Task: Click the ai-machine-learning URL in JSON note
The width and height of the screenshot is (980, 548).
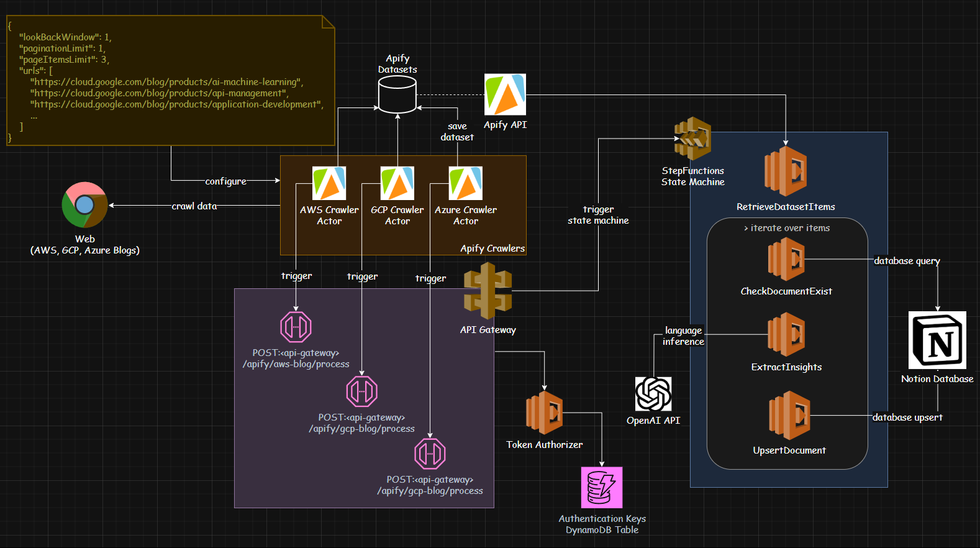Action: pos(167,82)
